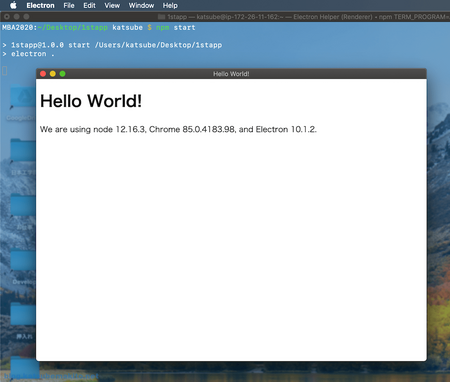Open the Edit menu
Viewport: 450px width, 382px height.
point(89,5)
